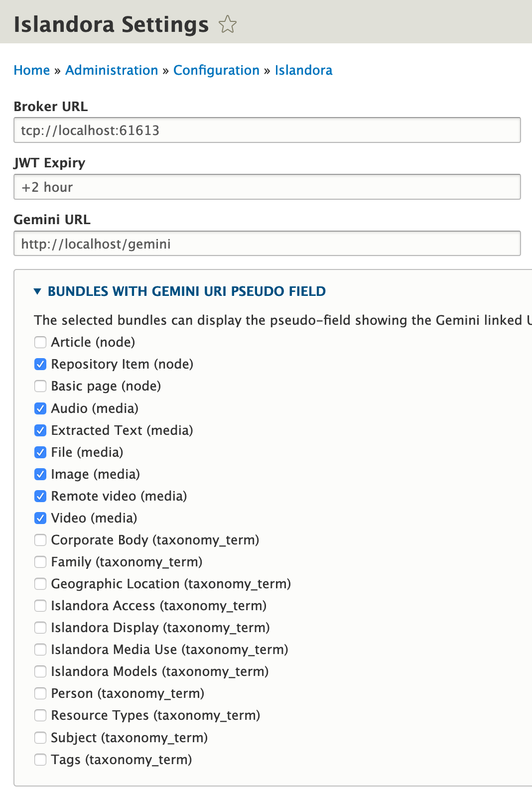
Task: Uncheck the Video (media) option
Action: 40,518
